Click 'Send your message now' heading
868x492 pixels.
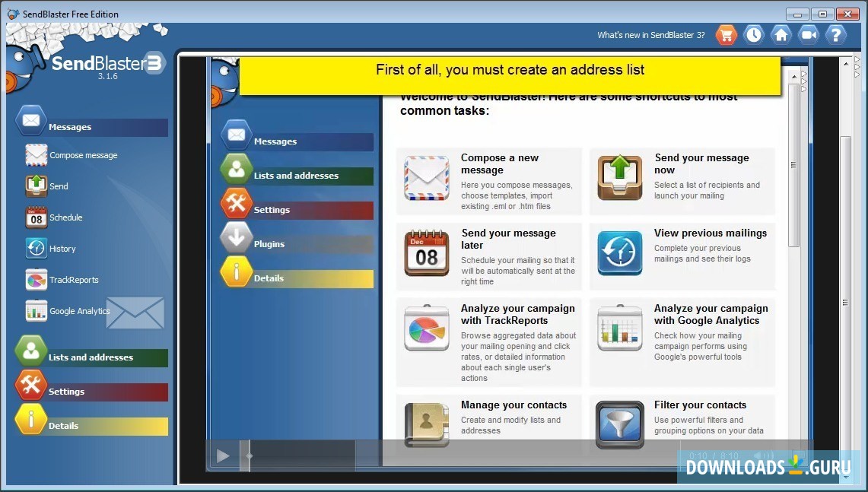click(x=702, y=163)
